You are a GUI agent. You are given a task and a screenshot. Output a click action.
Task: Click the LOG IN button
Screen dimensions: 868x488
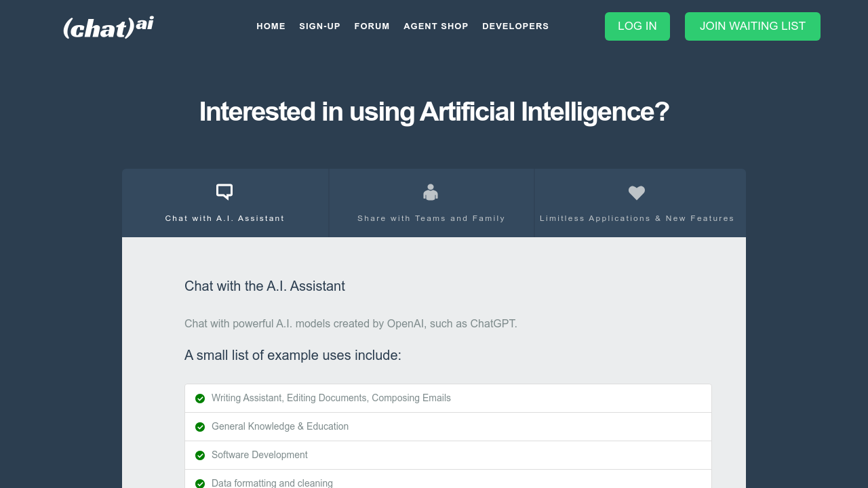pos(637,26)
